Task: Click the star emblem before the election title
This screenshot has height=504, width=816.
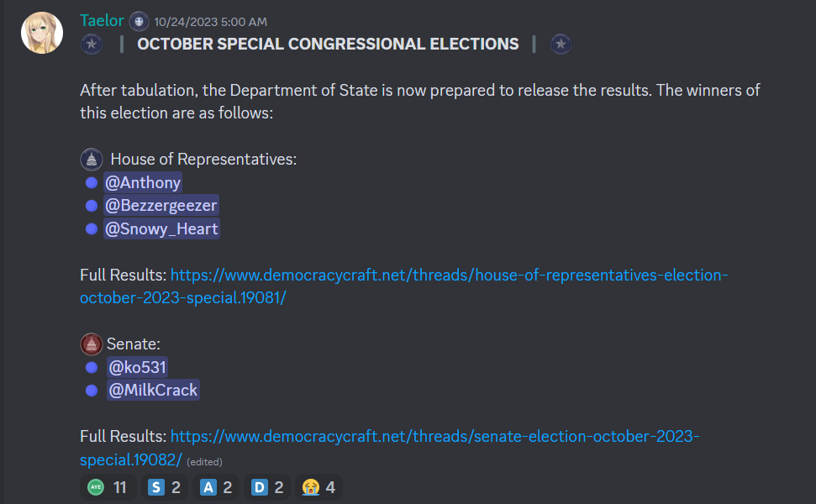Action: [x=92, y=45]
